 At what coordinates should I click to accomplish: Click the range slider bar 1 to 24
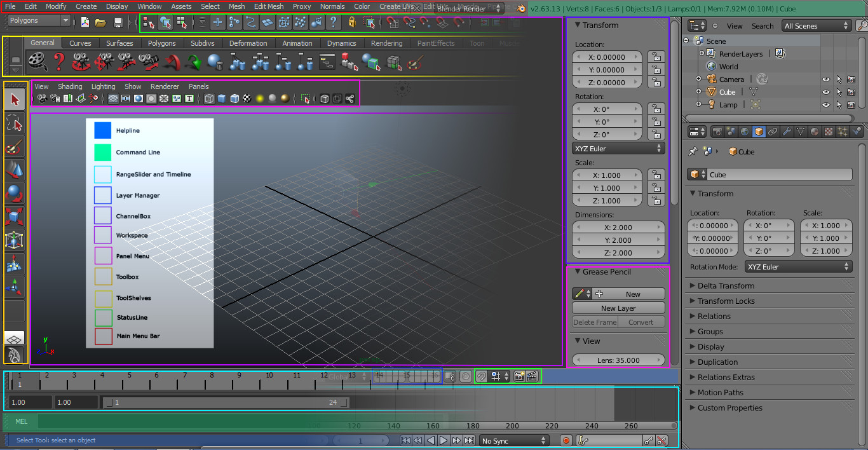coord(226,402)
